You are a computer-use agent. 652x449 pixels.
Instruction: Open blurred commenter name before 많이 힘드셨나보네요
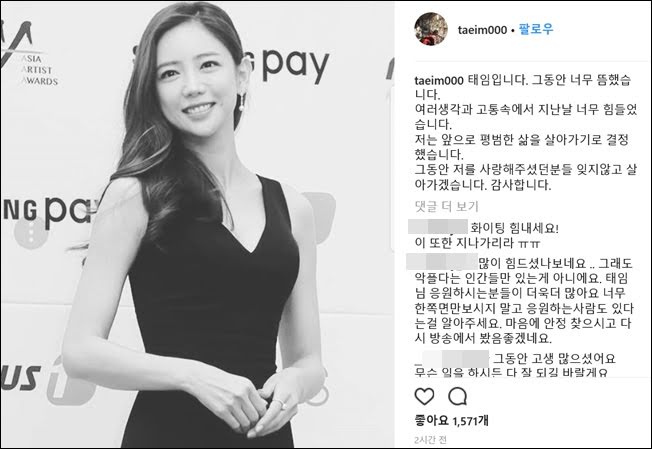pyautogui.click(x=441, y=262)
